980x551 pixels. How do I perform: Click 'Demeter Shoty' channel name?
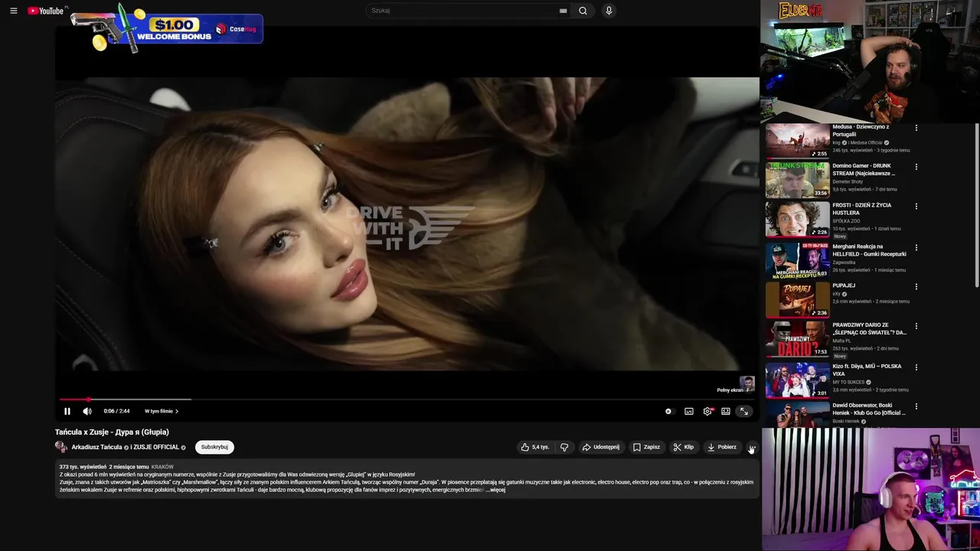click(x=848, y=181)
